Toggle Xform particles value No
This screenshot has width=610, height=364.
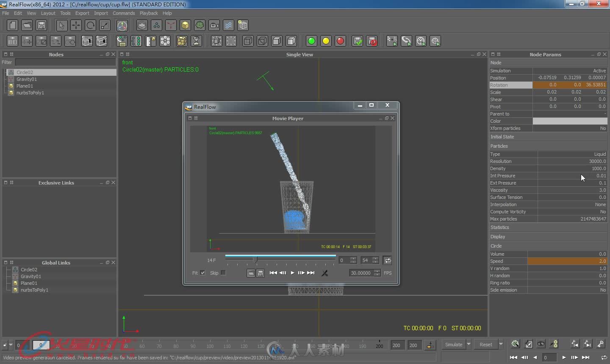pos(570,128)
